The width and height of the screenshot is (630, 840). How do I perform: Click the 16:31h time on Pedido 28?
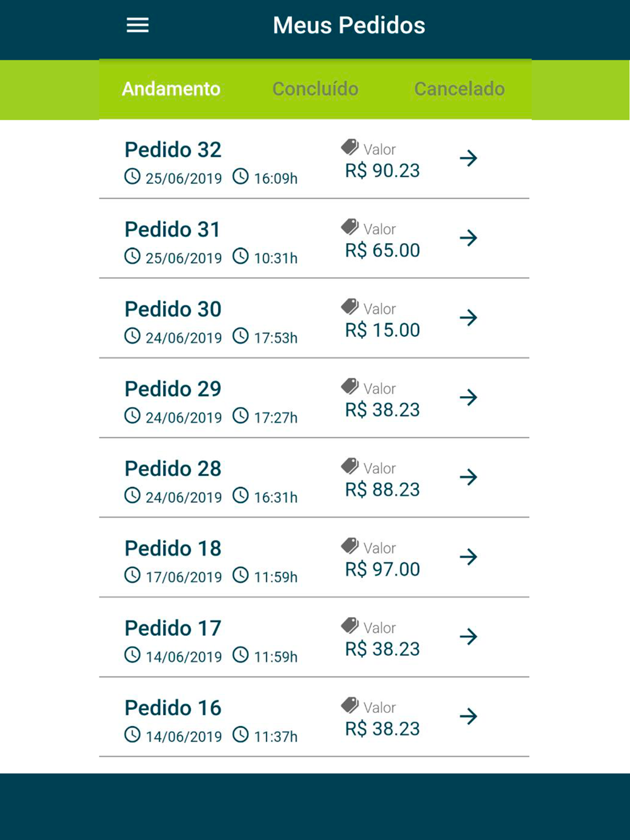(x=276, y=497)
